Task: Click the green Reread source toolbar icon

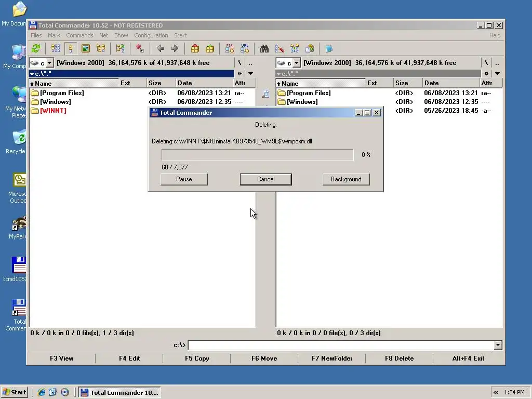Action: click(x=36, y=48)
